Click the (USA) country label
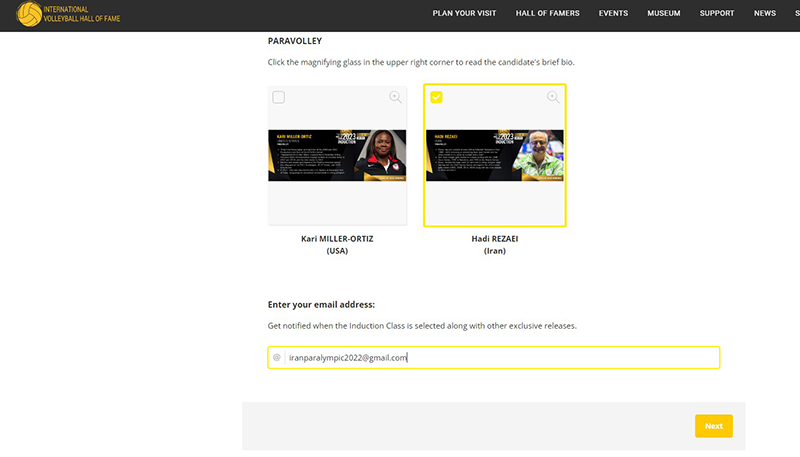Viewport: 800px width, 457px height. (337, 251)
